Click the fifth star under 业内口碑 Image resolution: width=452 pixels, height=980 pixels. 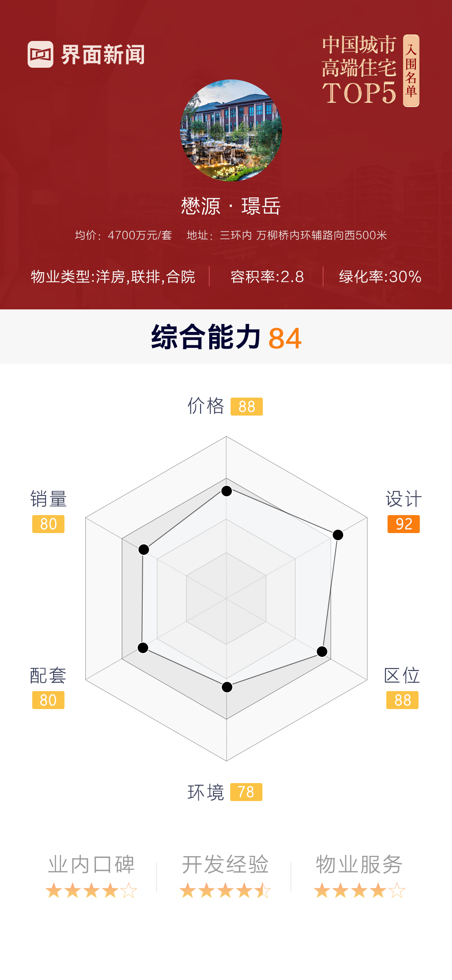[129, 891]
